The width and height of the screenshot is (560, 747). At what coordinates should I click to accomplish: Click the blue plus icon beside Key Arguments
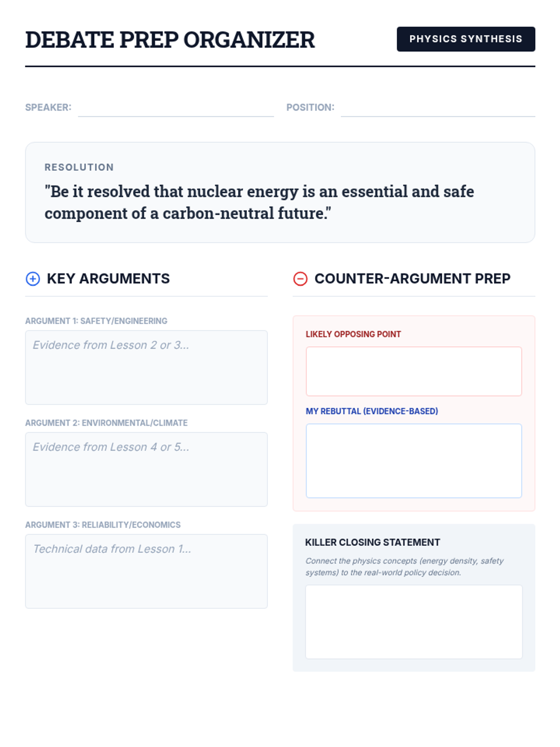[33, 279]
